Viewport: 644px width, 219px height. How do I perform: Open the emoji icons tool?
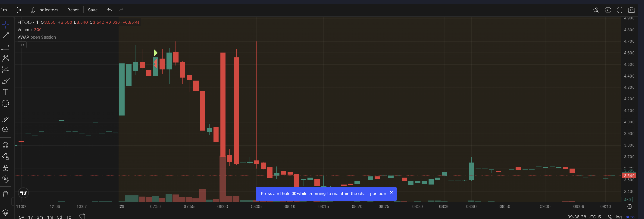click(6, 104)
